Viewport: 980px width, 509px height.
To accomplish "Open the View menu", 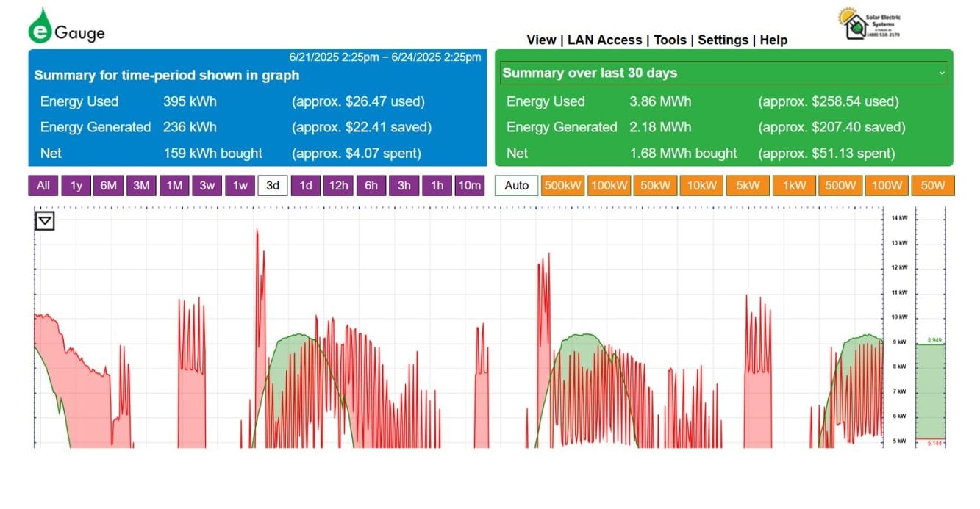I will pyautogui.click(x=541, y=40).
